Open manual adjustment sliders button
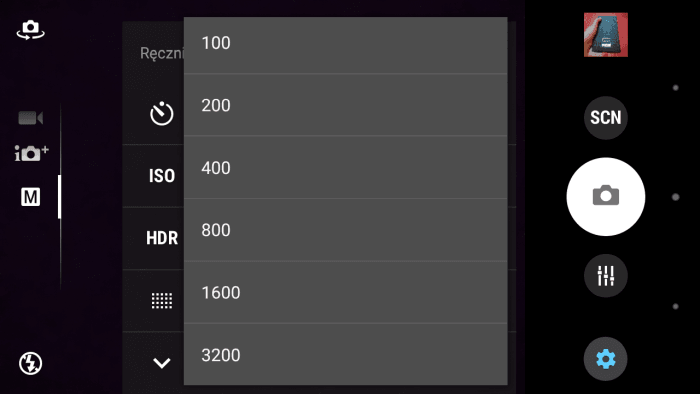Image resolution: width=700 pixels, height=394 pixels. (x=606, y=276)
